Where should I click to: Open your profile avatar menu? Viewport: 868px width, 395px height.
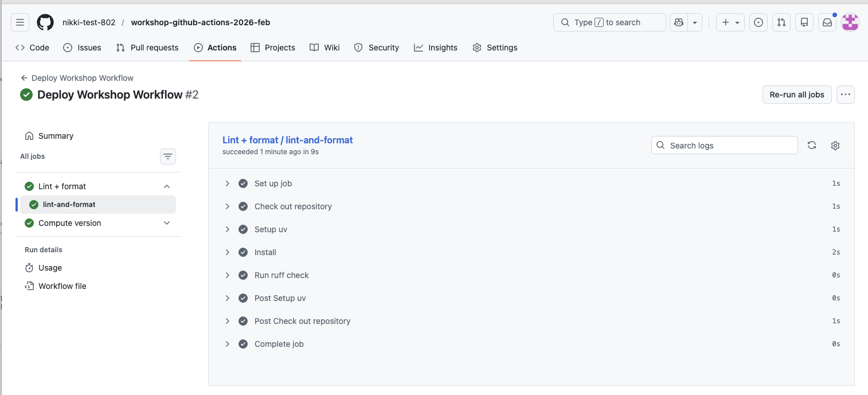click(850, 22)
